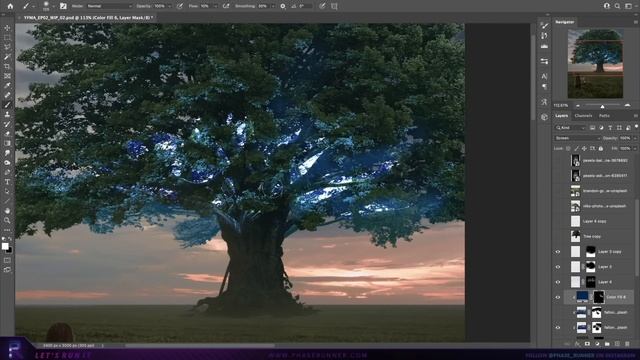Image resolution: width=640 pixels, height=360 pixels.
Task: Select the Move tool
Action: tap(7, 28)
